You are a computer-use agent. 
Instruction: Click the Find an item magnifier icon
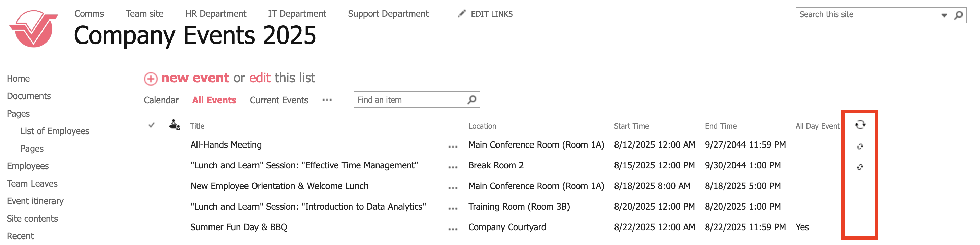(x=472, y=100)
